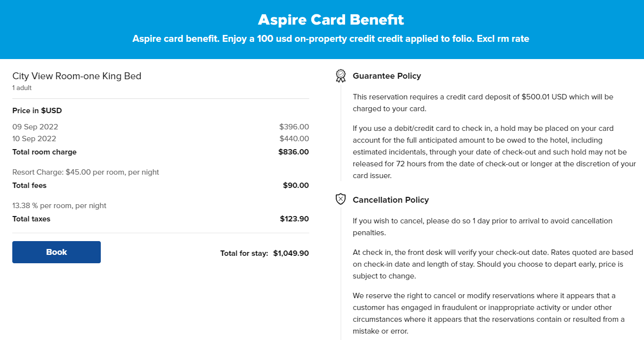Click the Price in $USD label
Image resolution: width=644 pixels, height=340 pixels.
click(37, 111)
